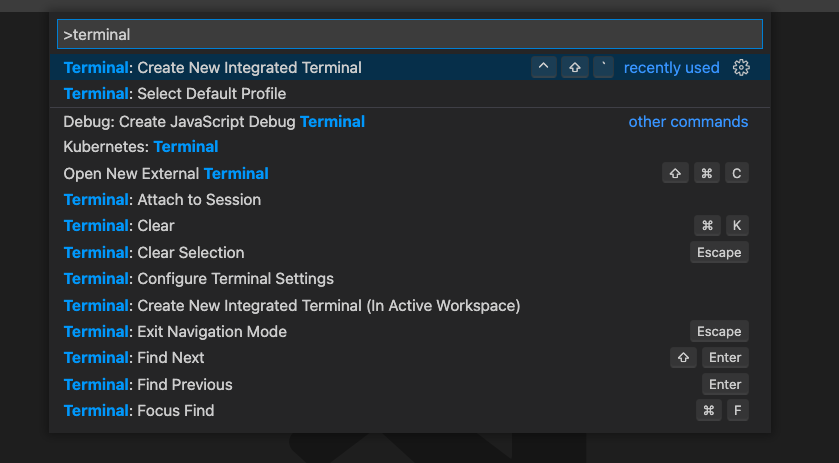Open the Kubernetes: Terminal command
The image size is (839, 463).
pos(410,147)
